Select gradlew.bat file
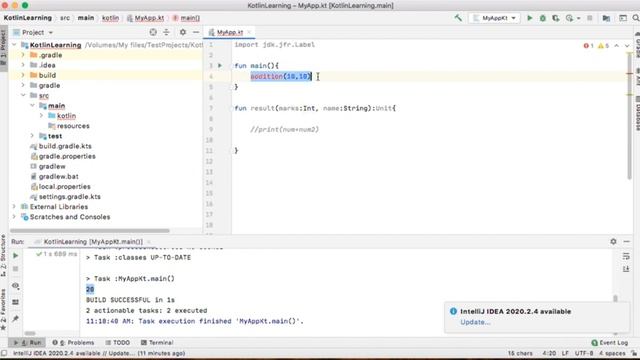The height and width of the screenshot is (360, 640). pyautogui.click(x=54, y=176)
